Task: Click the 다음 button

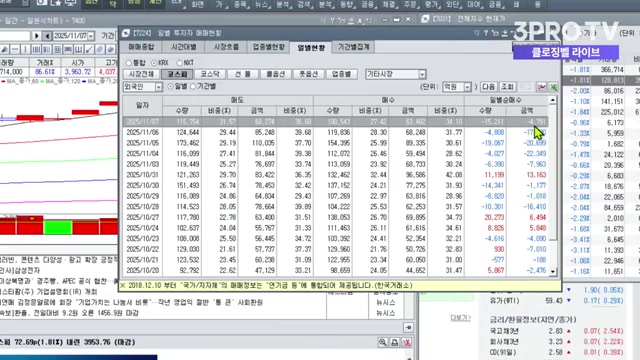Action: [x=488, y=87]
